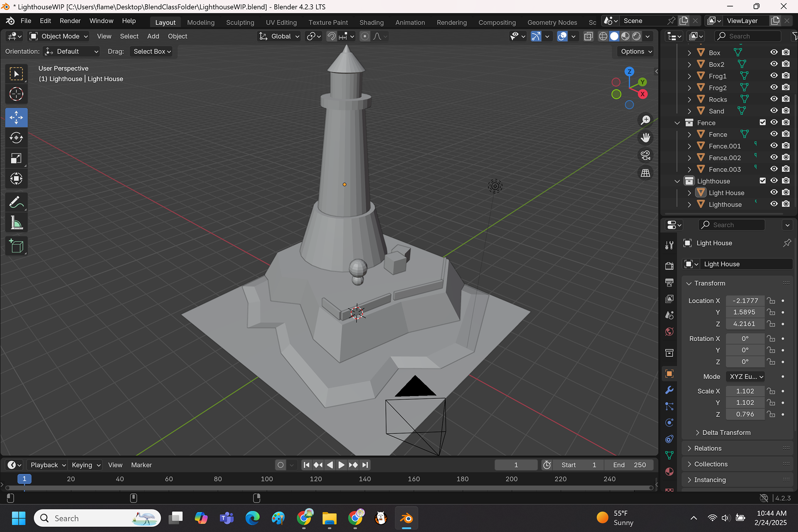Switch to the Shading workspace tab
The height and width of the screenshot is (532, 798).
point(371,22)
